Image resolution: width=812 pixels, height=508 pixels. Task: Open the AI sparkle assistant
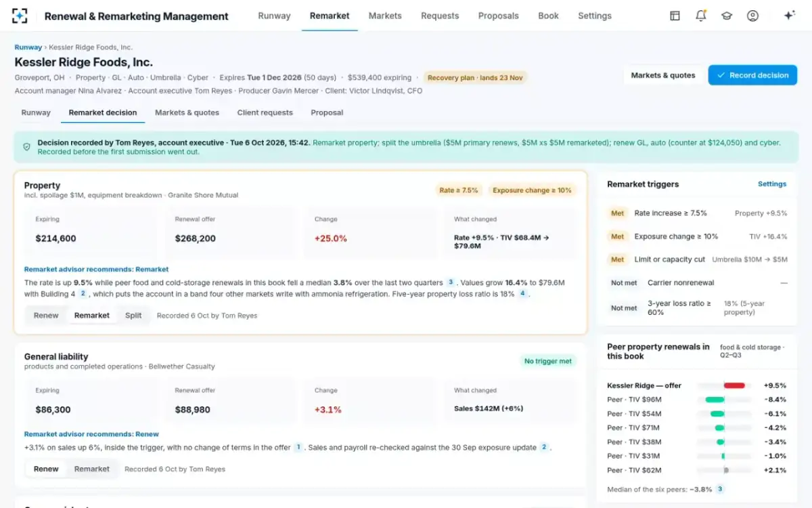(x=789, y=16)
